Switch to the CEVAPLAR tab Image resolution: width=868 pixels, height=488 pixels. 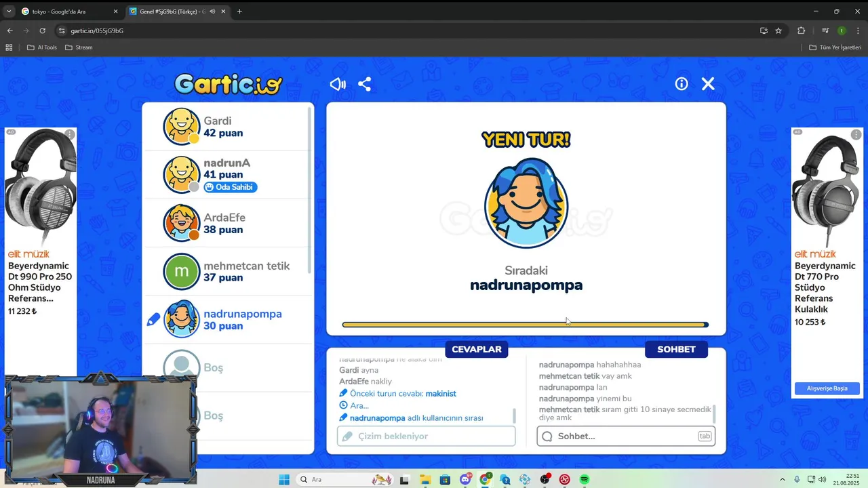pos(477,349)
